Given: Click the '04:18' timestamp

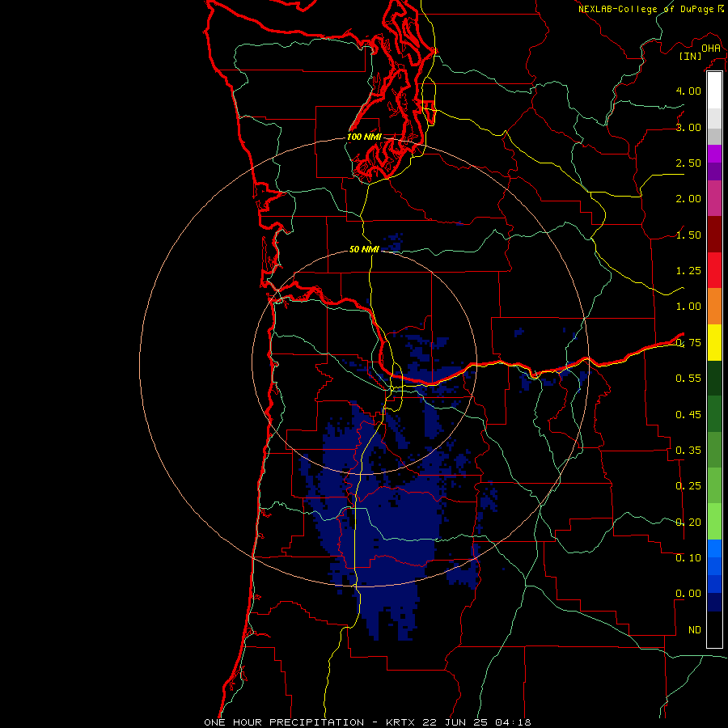Looking at the screenshot, I should [513, 722].
